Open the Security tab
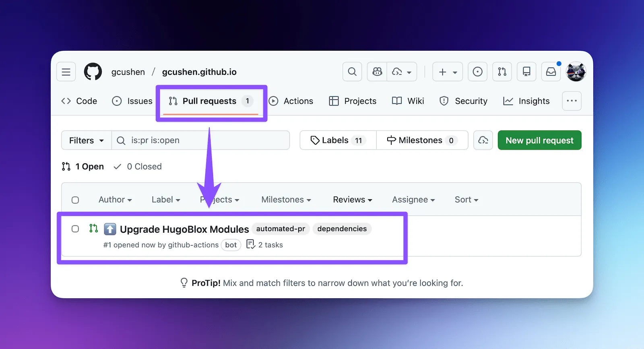Screen dimensions: 644x349 [463, 101]
